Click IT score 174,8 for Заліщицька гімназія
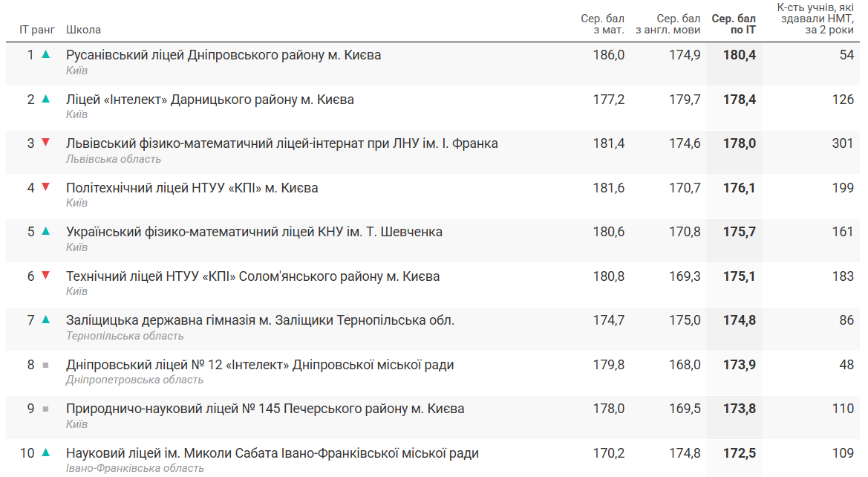Image resolution: width=868 pixels, height=477 pixels. (x=739, y=320)
